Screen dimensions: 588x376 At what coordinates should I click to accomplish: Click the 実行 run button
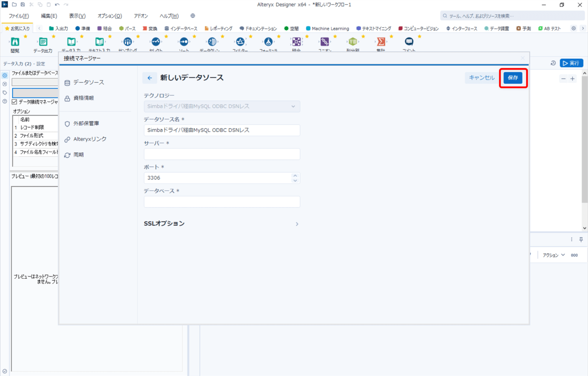(x=571, y=63)
